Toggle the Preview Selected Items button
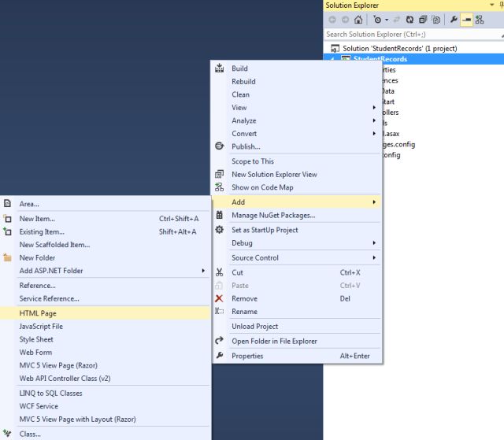The height and width of the screenshot is (440, 504). (x=466, y=20)
